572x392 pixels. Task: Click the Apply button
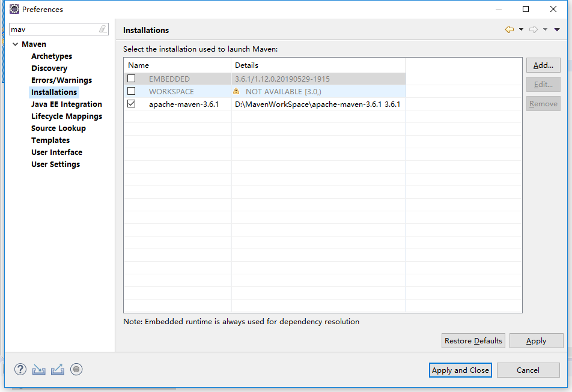pyautogui.click(x=536, y=340)
